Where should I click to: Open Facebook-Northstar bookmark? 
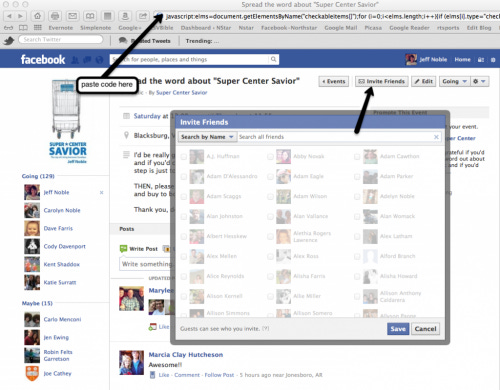click(289, 28)
